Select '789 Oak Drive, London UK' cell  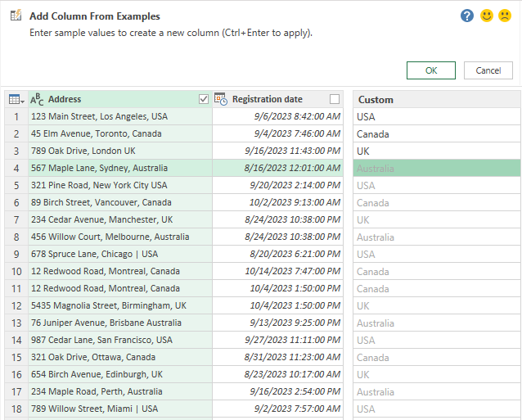click(x=120, y=151)
